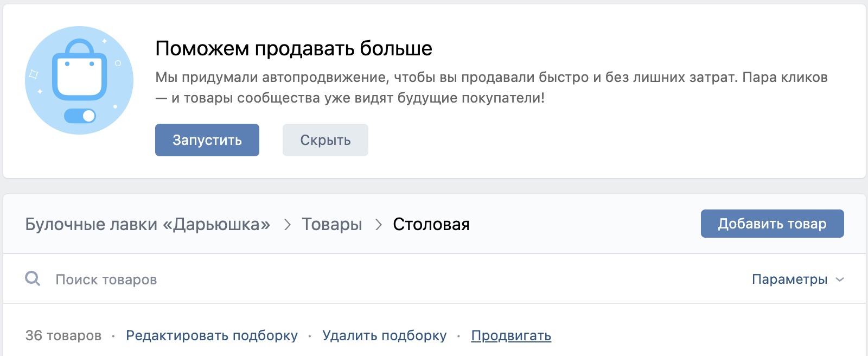The image size is (868, 356).
Task: Click the Добавить товар button
Action: point(773,224)
